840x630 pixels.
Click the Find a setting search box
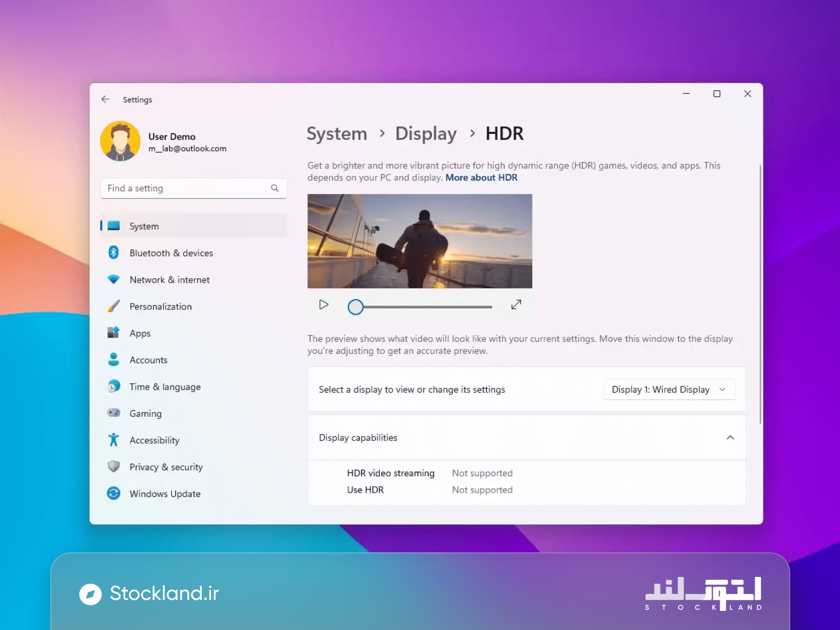[194, 188]
